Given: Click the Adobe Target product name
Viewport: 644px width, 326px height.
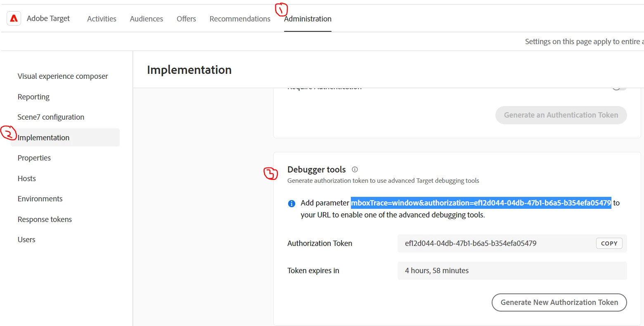Looking at the screenshot, I should tap(48, 19).
